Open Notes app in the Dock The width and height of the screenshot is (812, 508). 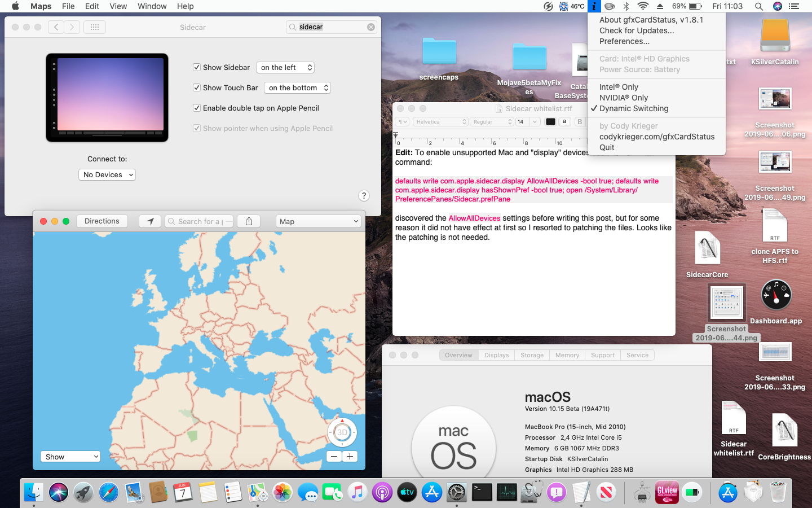[x=208, y=492]
